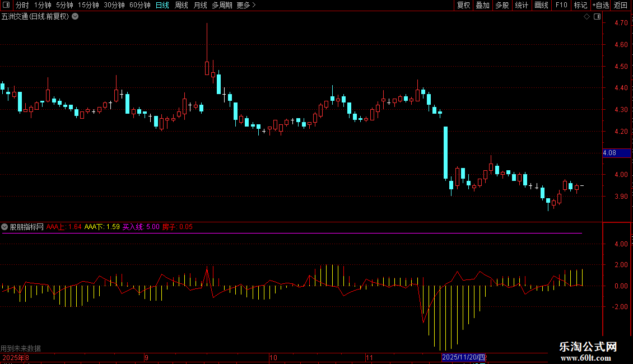The image size is (633, 364).
Task: Click the 标记 mark button
Action: [580, 5]
